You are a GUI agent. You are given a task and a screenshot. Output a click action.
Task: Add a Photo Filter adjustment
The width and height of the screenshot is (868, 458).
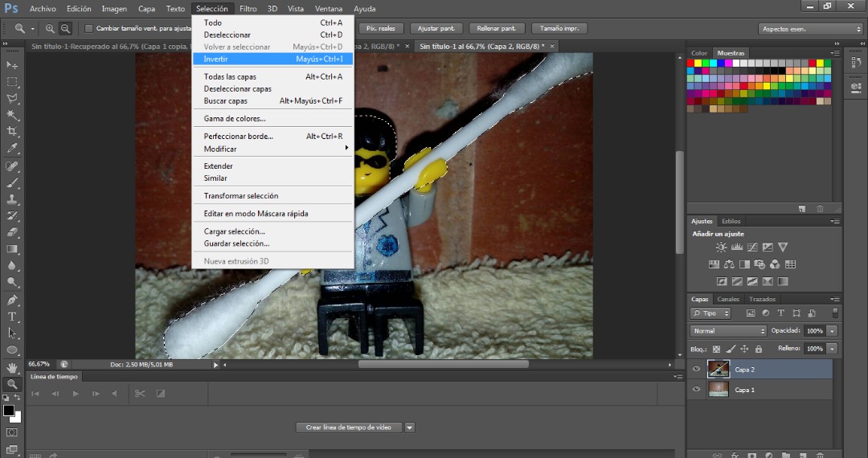[x=759, y=264]
